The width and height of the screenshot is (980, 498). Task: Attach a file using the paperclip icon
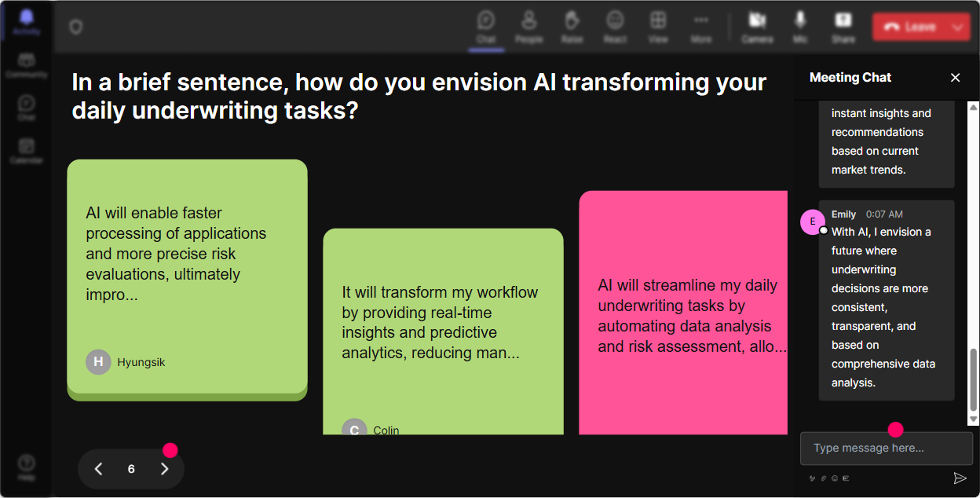(824, 478)
